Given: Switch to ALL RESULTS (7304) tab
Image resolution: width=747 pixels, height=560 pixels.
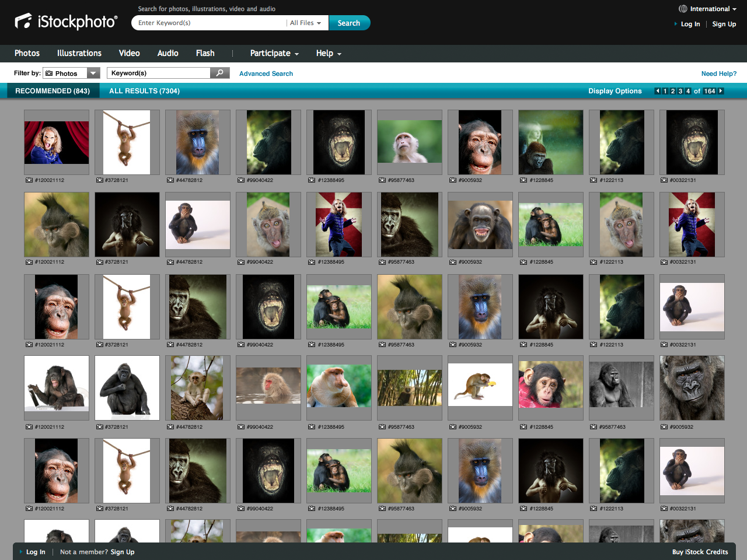Looking at the screenshot, I should pyautogui.click(x=144, y=91).
